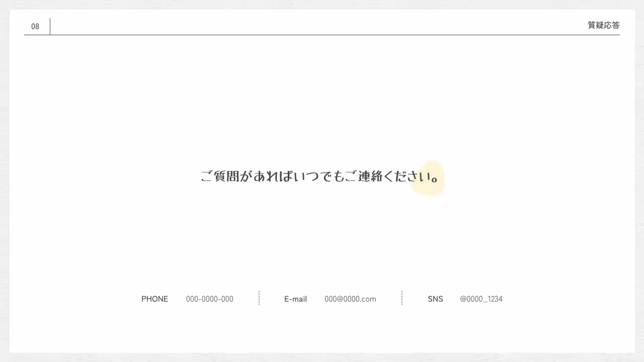This screenshot has width=644, height=362.
Task: Click the word ご質問 in the heading
Action: click(220, 176)
